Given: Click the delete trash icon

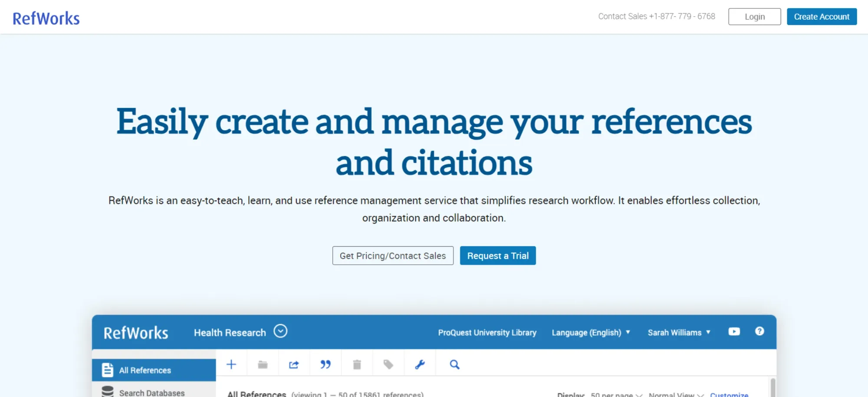Looking at the screenshot, I should (x=357, y=364).
